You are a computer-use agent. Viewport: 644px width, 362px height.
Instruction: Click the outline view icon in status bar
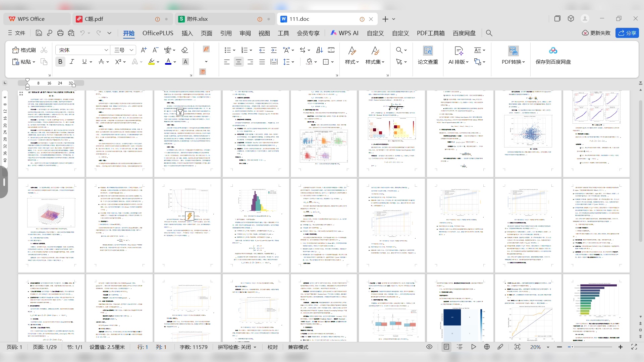point(460,347)
